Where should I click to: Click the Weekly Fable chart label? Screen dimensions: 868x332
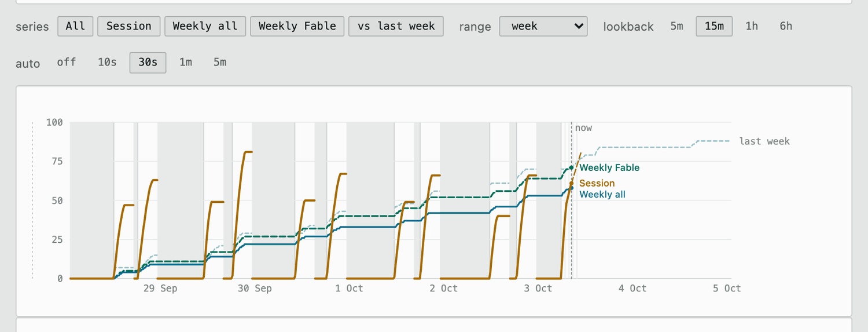click(609, 168)
